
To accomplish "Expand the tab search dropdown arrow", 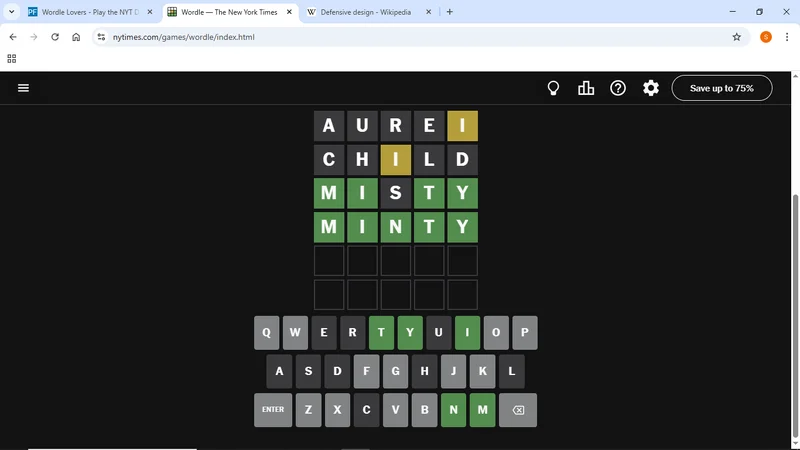I will point(11,12).
